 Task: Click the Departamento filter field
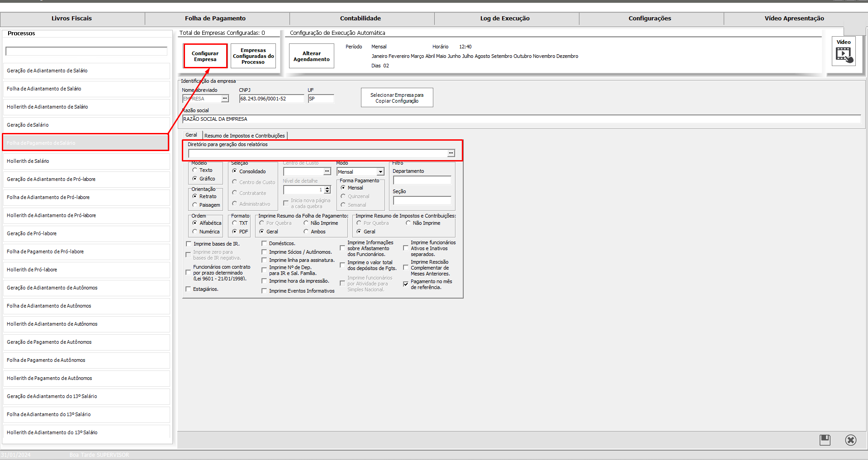coord(422,180)
